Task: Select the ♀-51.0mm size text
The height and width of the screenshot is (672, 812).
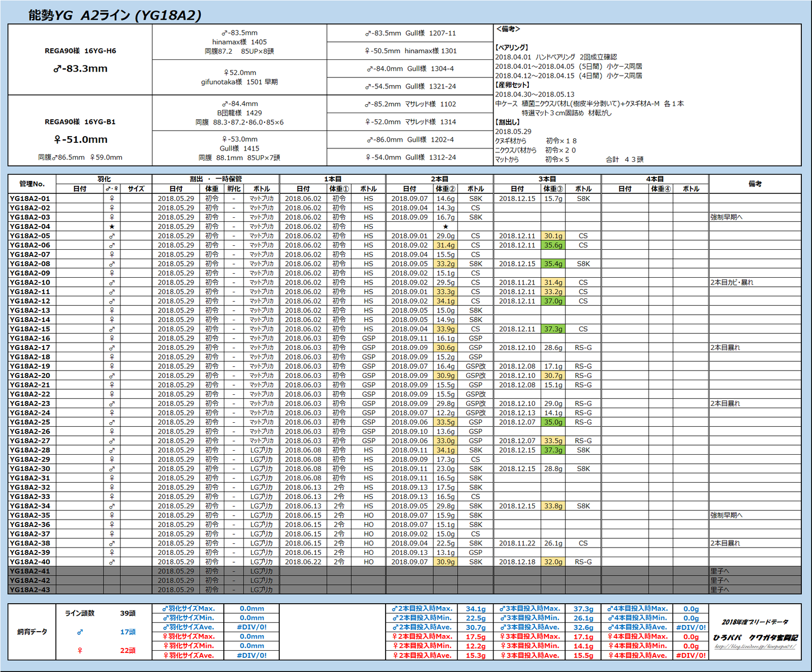Action: (x=80, y=139)
